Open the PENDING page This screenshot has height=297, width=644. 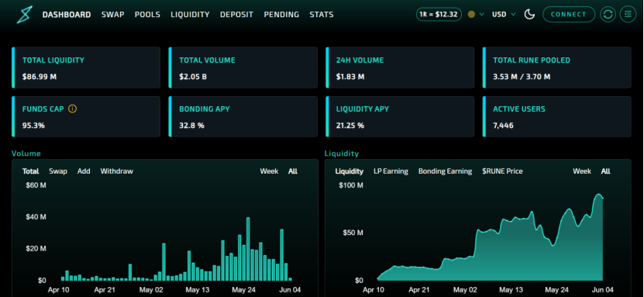pyautogui.click(x=281, y=15)
